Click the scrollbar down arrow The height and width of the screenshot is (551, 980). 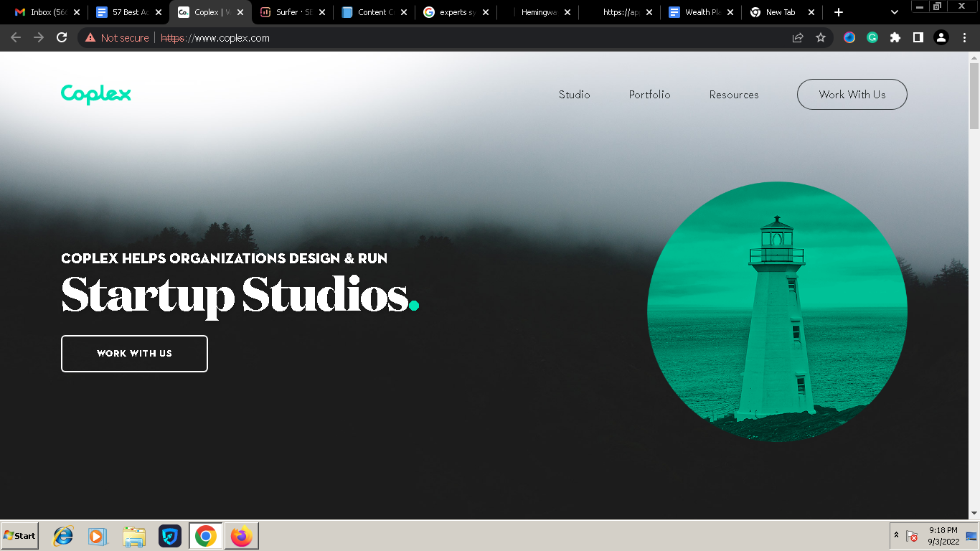(x=974, y=513)
